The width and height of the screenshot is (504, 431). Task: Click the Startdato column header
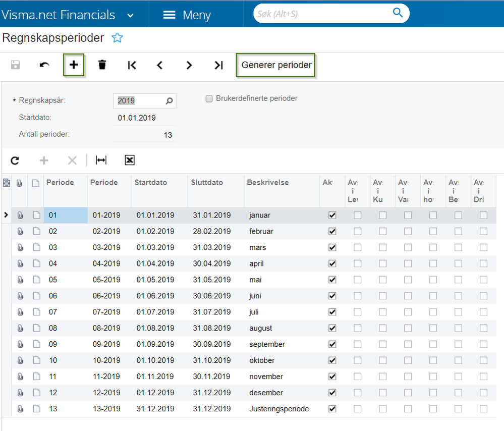[x=150, y=183]
